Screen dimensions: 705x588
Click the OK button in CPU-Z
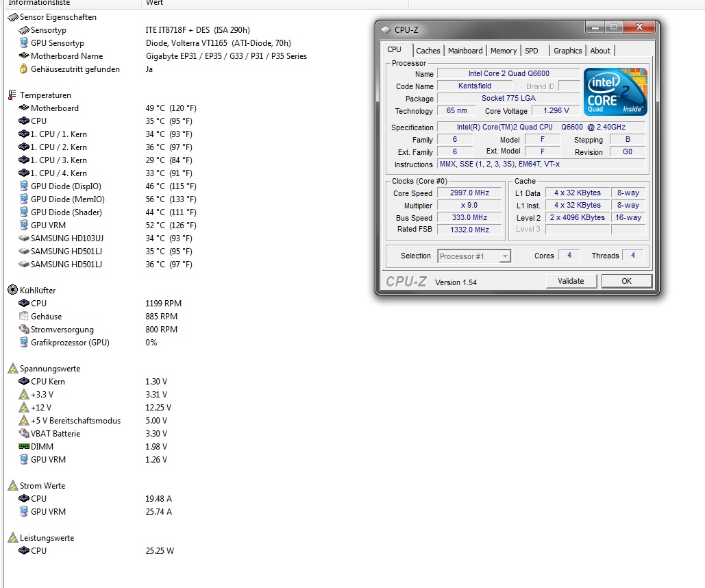627,281
